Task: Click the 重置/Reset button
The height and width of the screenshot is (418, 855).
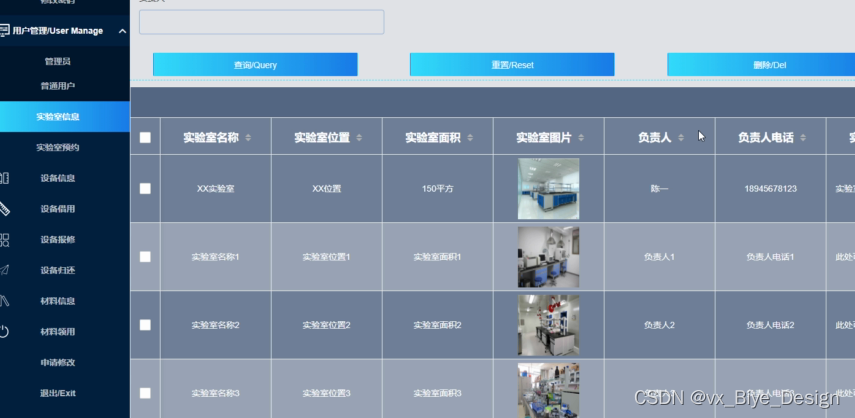Action: tap(512, 65)
